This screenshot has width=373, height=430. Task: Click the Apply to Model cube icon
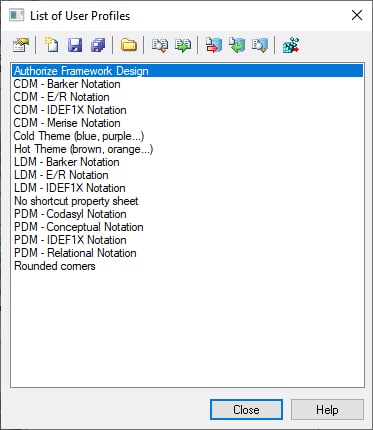point(291,45)
